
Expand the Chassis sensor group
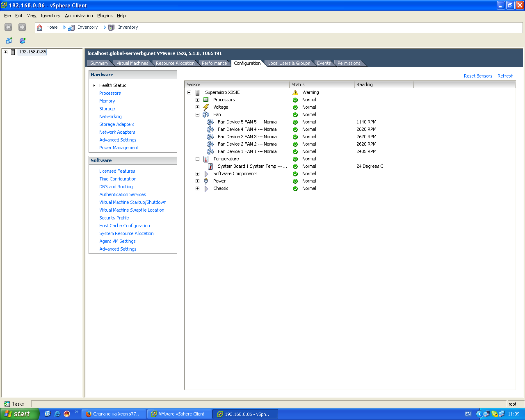[197, 189]
